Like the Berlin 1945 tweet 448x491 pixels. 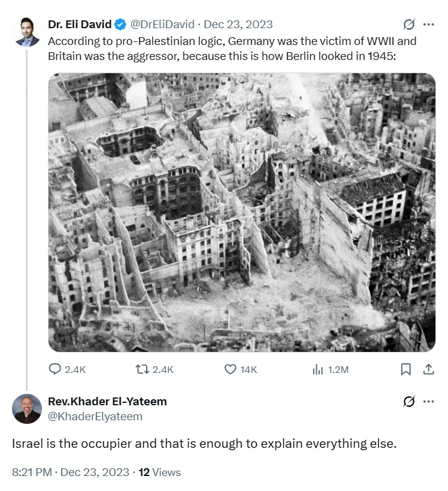coord(231,369)
